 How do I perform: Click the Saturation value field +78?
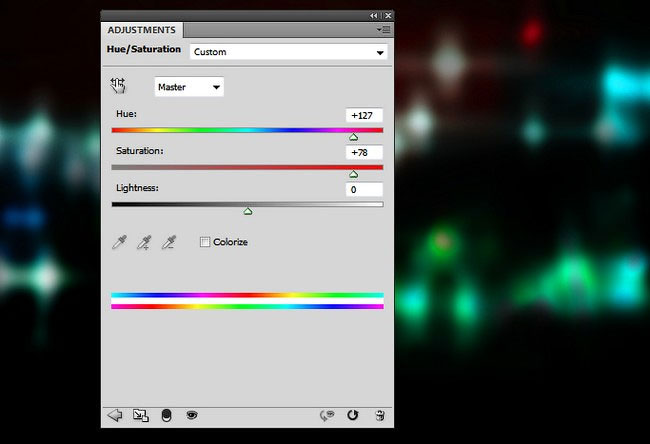[364, 153]
